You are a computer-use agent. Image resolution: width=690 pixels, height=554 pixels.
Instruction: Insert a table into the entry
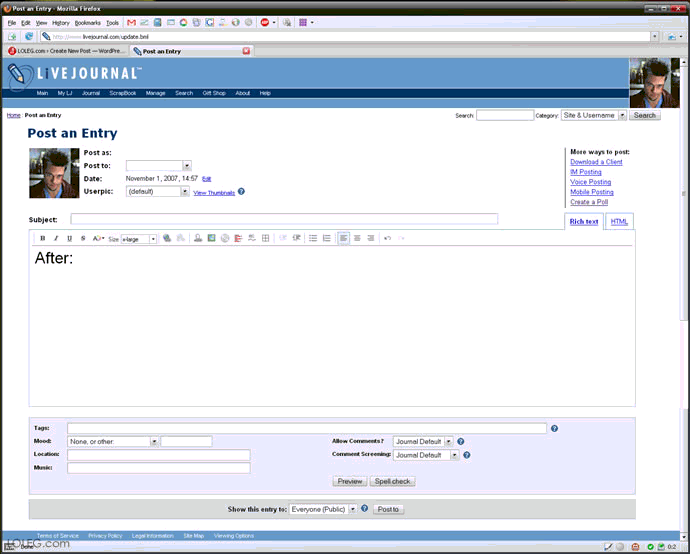tap(265, 238)
